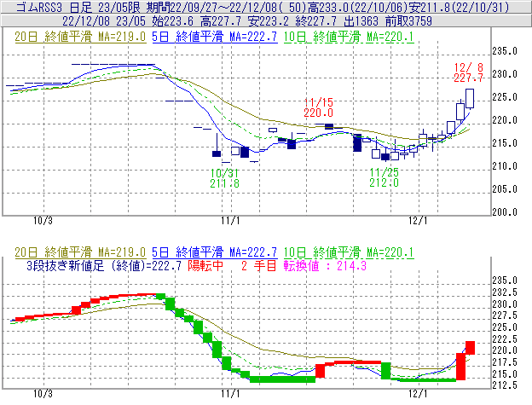Click the red 陽転中 status text
The width and height of the screenshot is (532, 405).
(x=205, y=265)
